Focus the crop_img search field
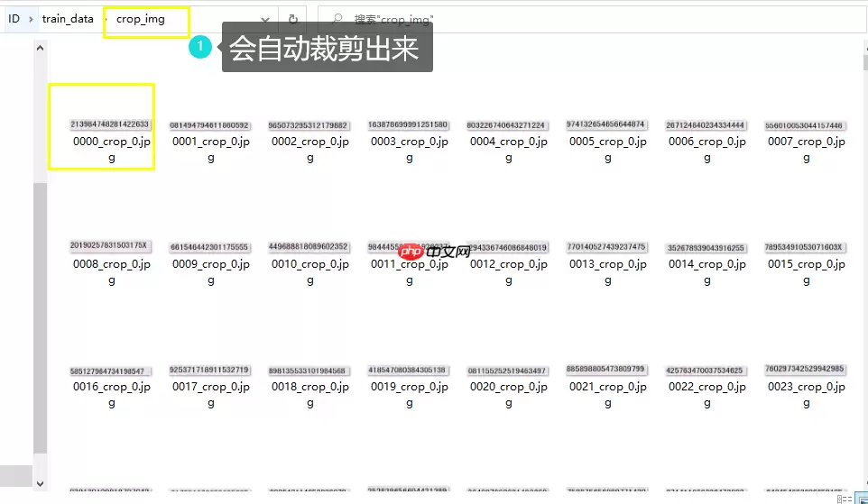 (x=592, y=19)
